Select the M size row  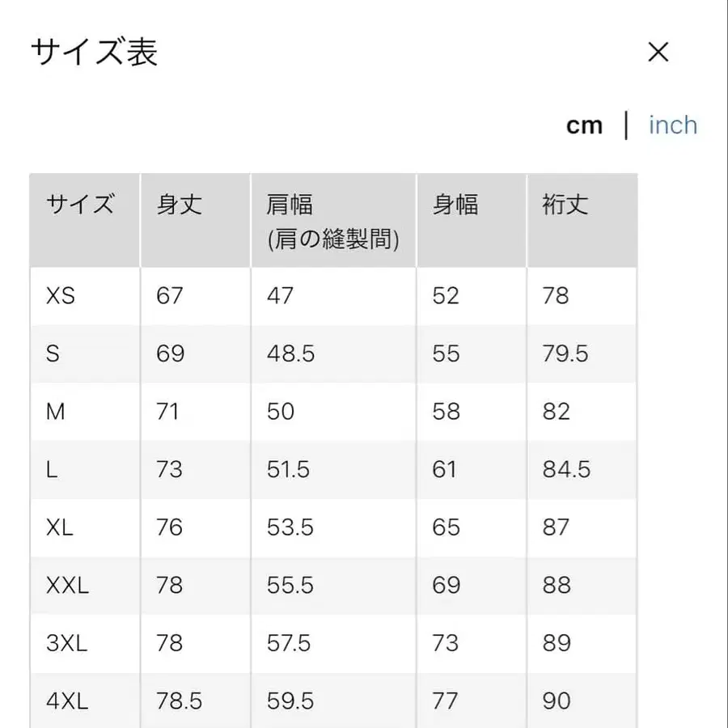pyautogui.click(x=55, y=412)
